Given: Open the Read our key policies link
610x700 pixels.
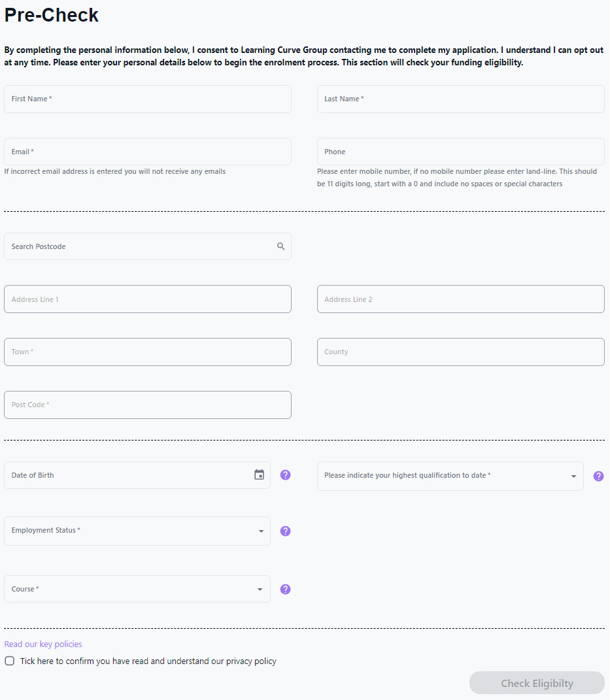Looking at the screenshot, I should point(43,644).
